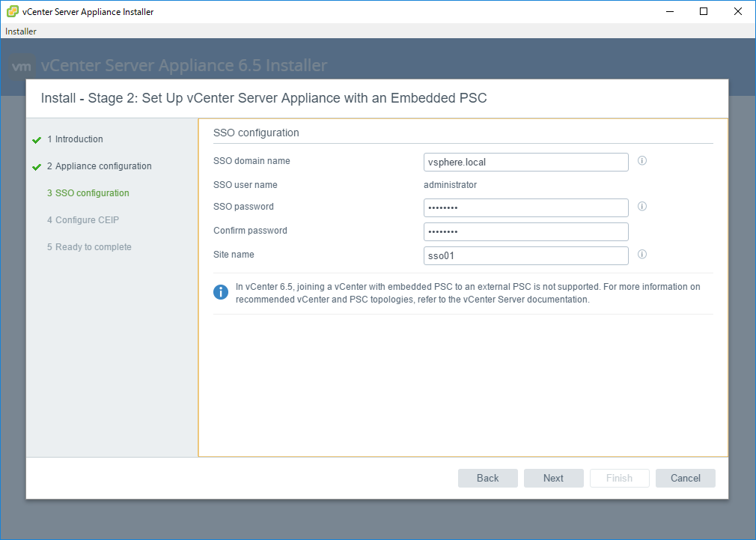Maximize the installer window

pyautogui.click(x=704, y=11)
